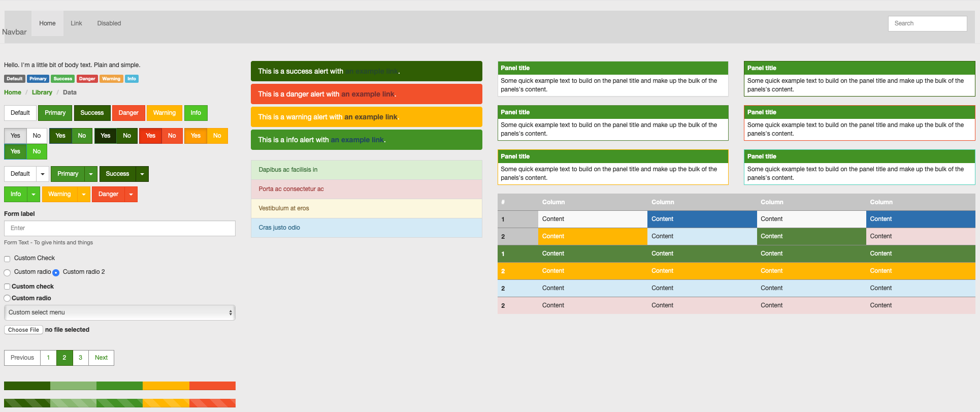The width and height of the screenshot is (980, 412).
Task: Select the Custom radio option
Action: (7, 273)
